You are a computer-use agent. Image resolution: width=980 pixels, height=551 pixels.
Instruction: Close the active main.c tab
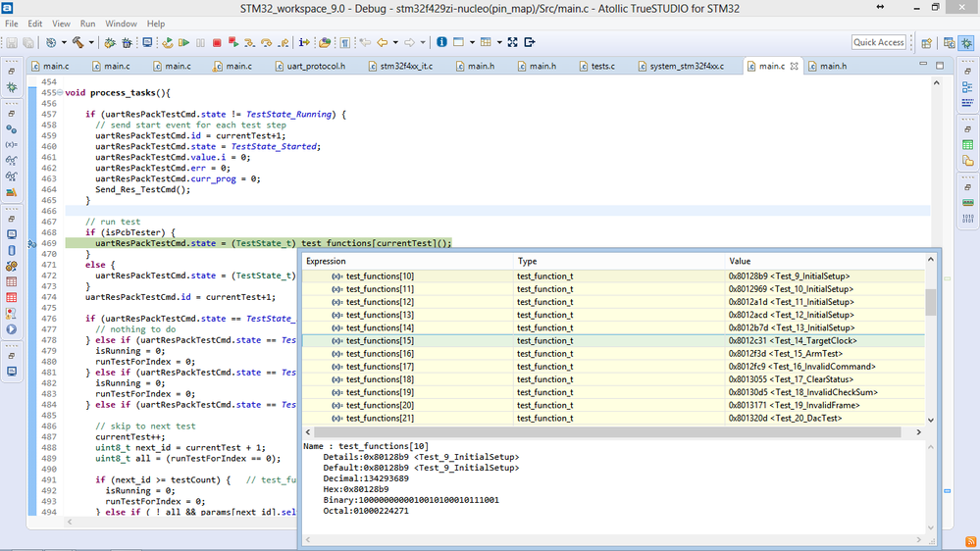pos(794,66)
